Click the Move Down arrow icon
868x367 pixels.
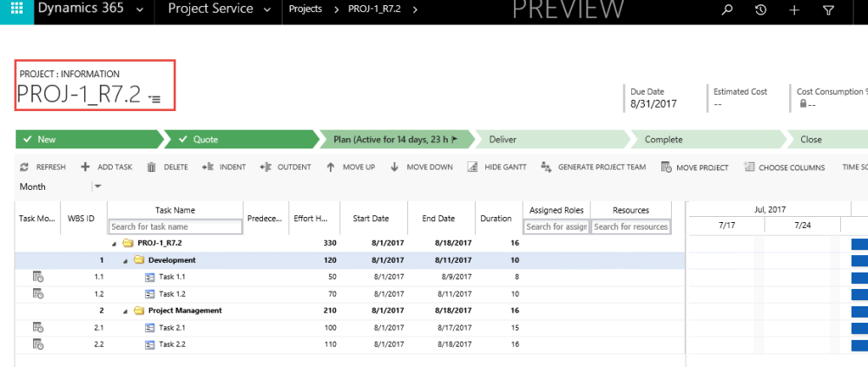[395, 167]
